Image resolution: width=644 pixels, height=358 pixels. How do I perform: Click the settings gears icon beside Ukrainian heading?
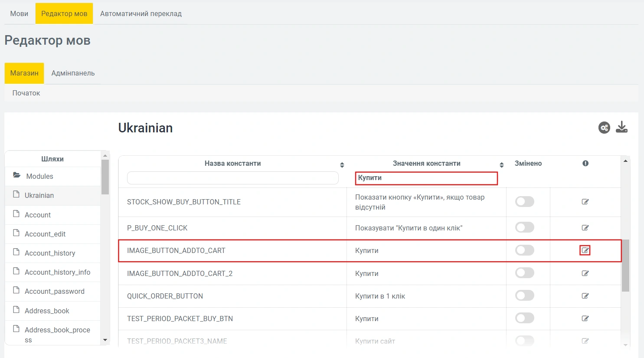pos(604,128)
